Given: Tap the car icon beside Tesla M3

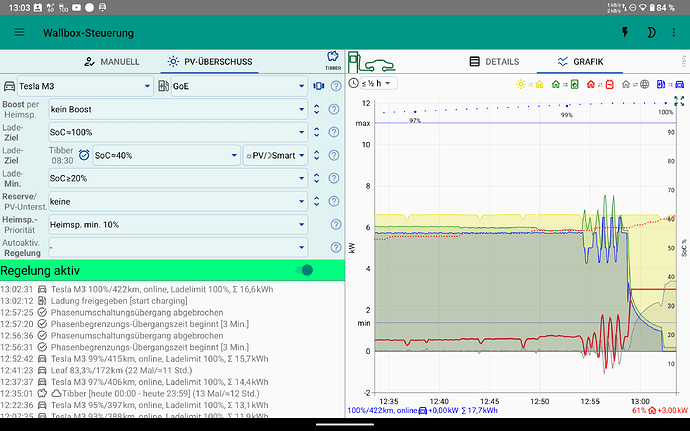Looking at the screenshot, I should coord(9,86).
